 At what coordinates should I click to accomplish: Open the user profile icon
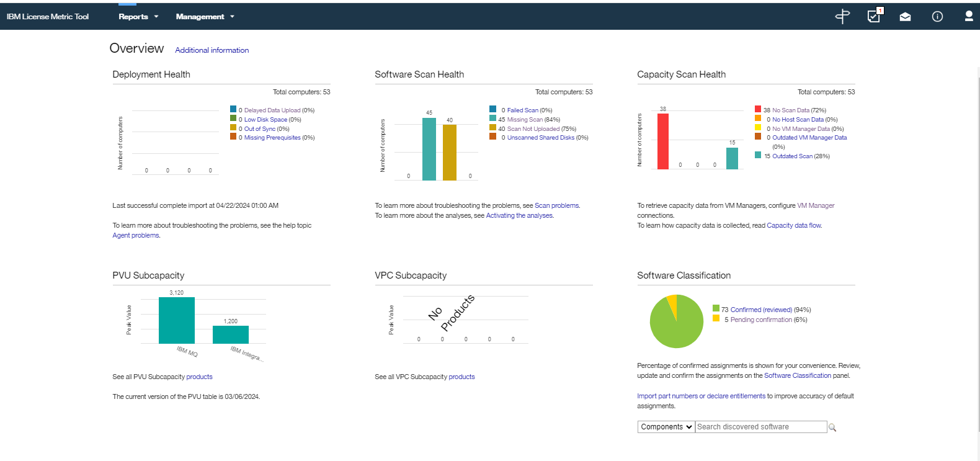coord(968,16)
